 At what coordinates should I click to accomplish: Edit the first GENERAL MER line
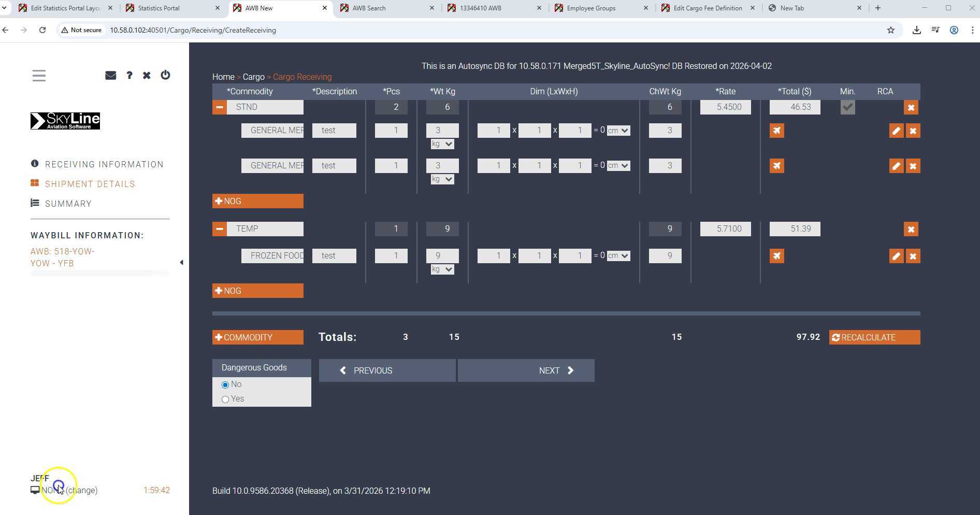(x=896, y=131)
